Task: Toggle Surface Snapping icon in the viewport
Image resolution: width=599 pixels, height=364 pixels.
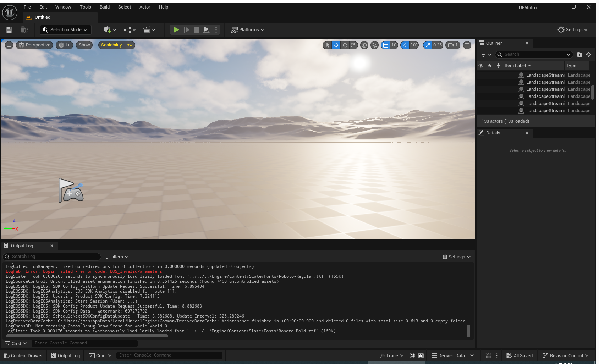Action: (374, 45)
